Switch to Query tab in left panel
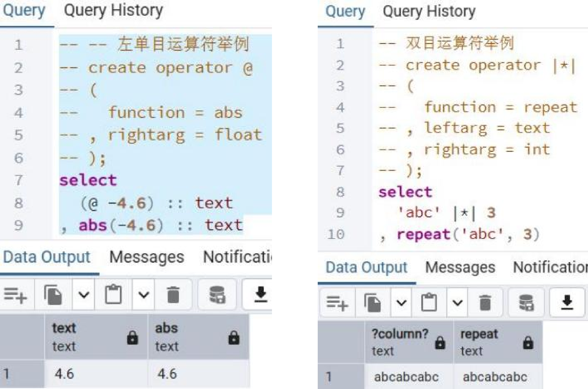 (x=24, y=11)
